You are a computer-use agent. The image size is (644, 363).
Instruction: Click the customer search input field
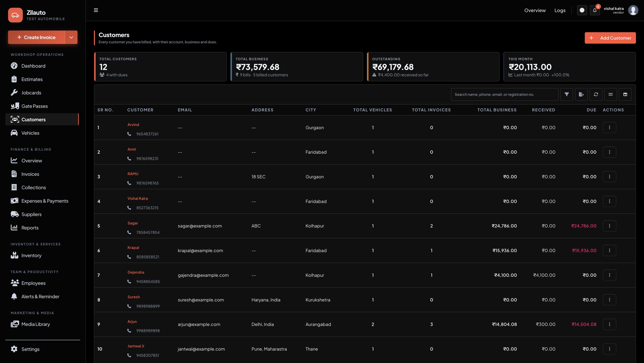(504, 94)
